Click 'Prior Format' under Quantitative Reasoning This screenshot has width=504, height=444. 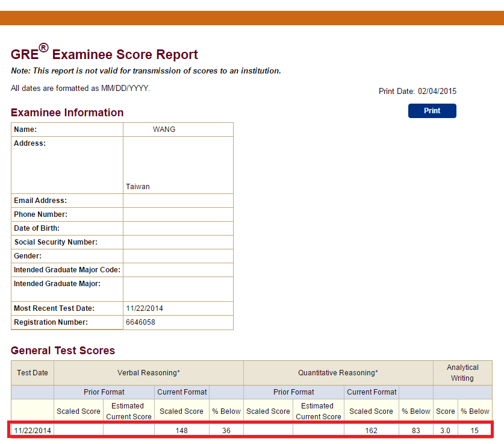(x=294, y=392)
